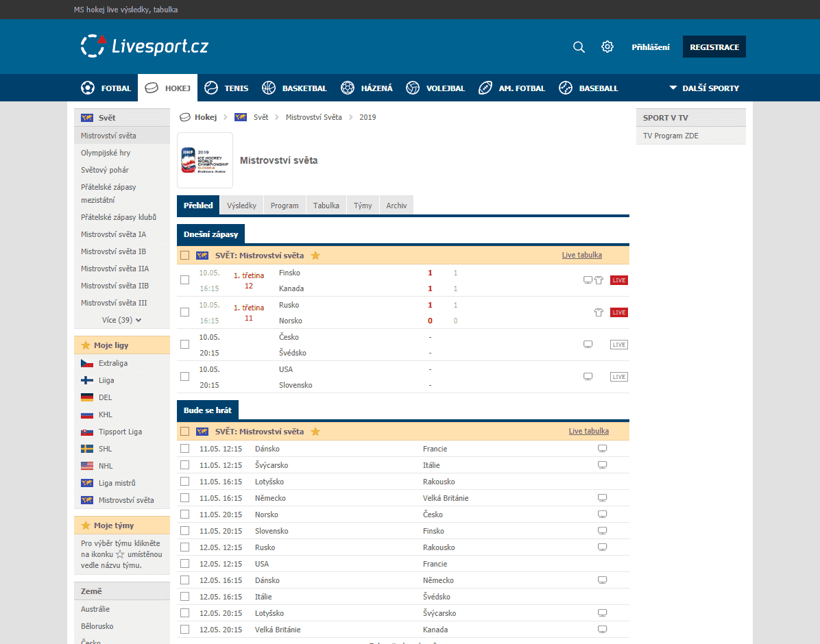Open KHL in Moje ligy
The image size is (820, 644).
(x=106, y=414)
